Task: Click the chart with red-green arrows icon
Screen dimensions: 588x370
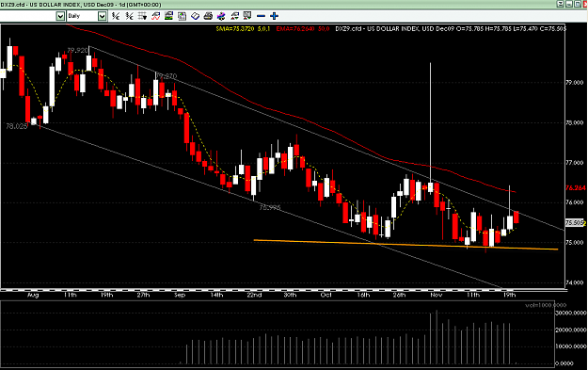Action: pyautogui.click(x=235, y=16)
